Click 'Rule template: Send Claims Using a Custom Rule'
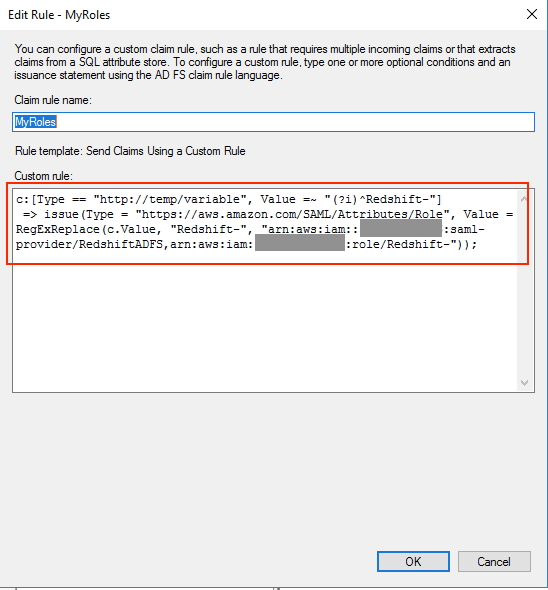The image size is (548, 590). tap(130, 151)
